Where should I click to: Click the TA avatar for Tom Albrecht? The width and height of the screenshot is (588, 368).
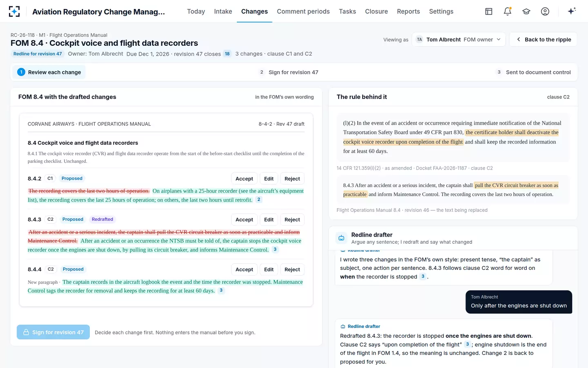[x=419, y=40]
